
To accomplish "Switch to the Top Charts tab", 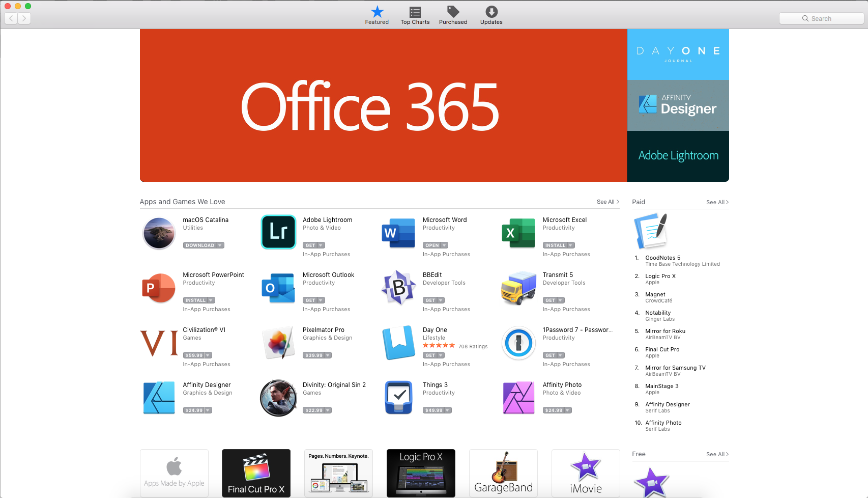I will 415,15.
